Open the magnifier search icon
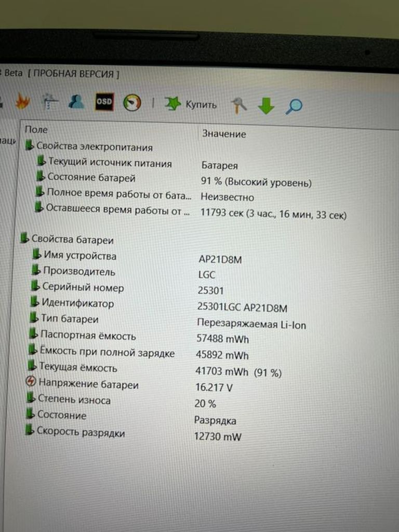Viewport: 399px width, 532px height. click(x=294, y=107)
